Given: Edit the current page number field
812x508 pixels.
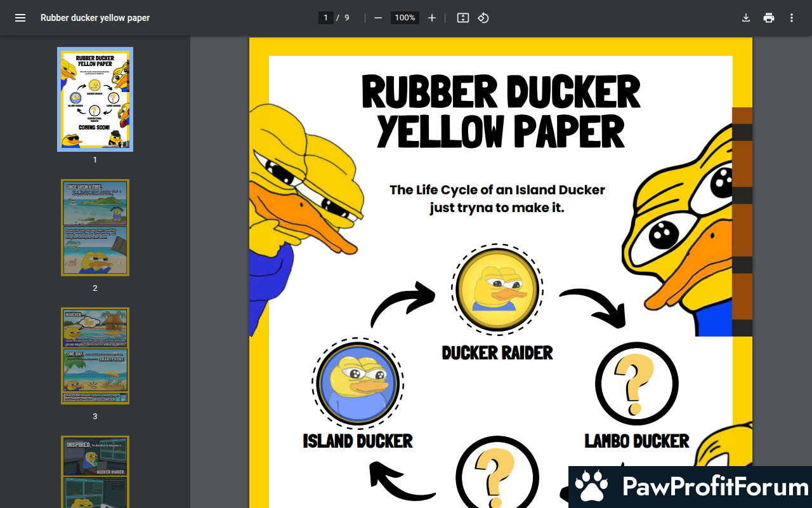Looking at the screenshot, I should pyautogui.click(x=326, y=18).
